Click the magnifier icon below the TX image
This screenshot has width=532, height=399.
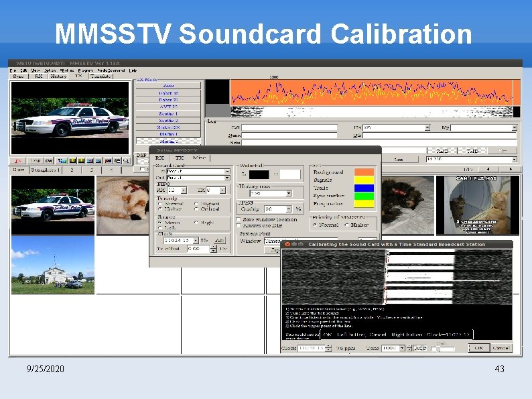point(126,161)
